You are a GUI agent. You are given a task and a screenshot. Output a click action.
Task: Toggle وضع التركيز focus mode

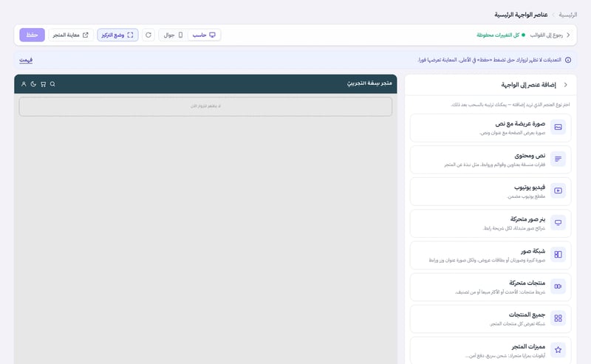tap(117, 35)
